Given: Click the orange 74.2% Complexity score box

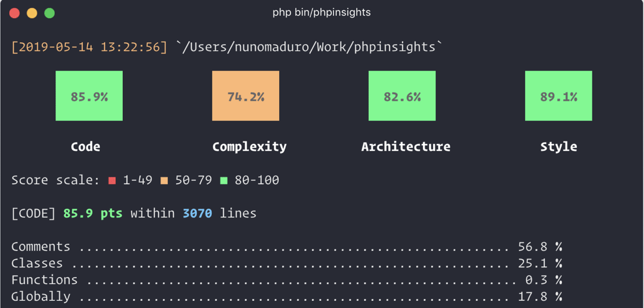Looking at the screenshot, I should tap(246, 96).
